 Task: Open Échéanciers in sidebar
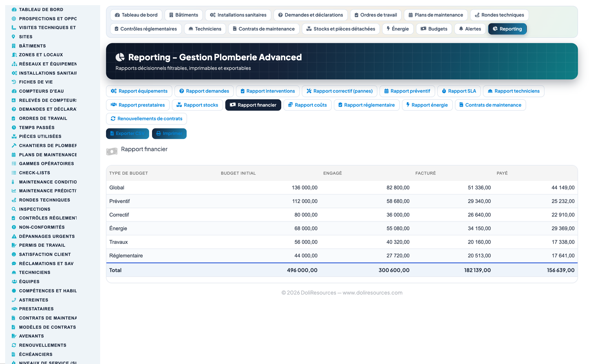click(35, 354)
